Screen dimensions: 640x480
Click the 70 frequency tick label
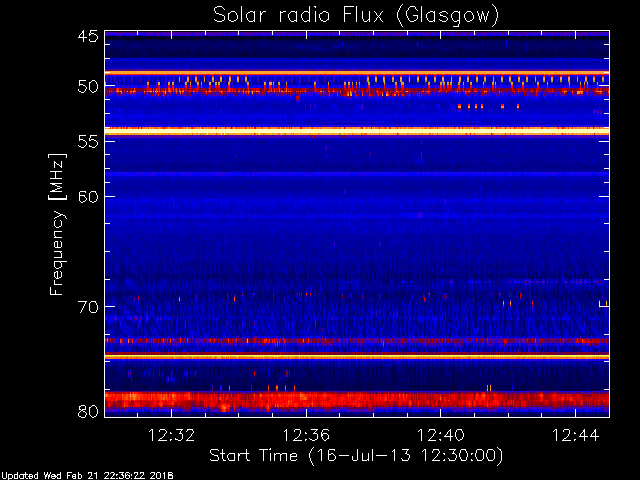(x=88, y=307)
